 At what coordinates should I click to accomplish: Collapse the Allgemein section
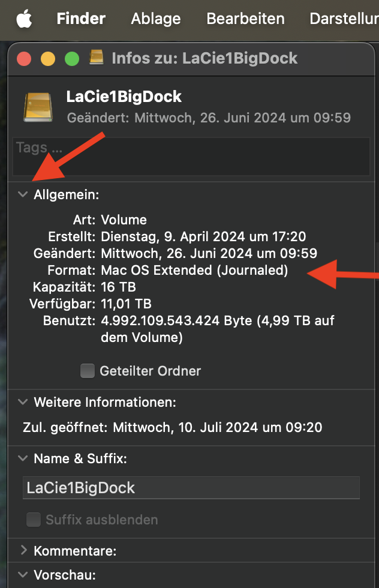[23, 194]
